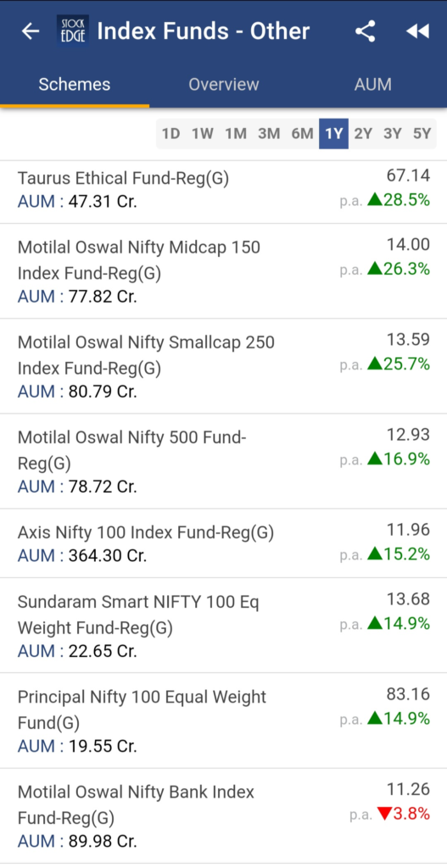Choose the 1W return period
Image resolution: width=447 pixels, height=868 pixels.
[203, 133]
